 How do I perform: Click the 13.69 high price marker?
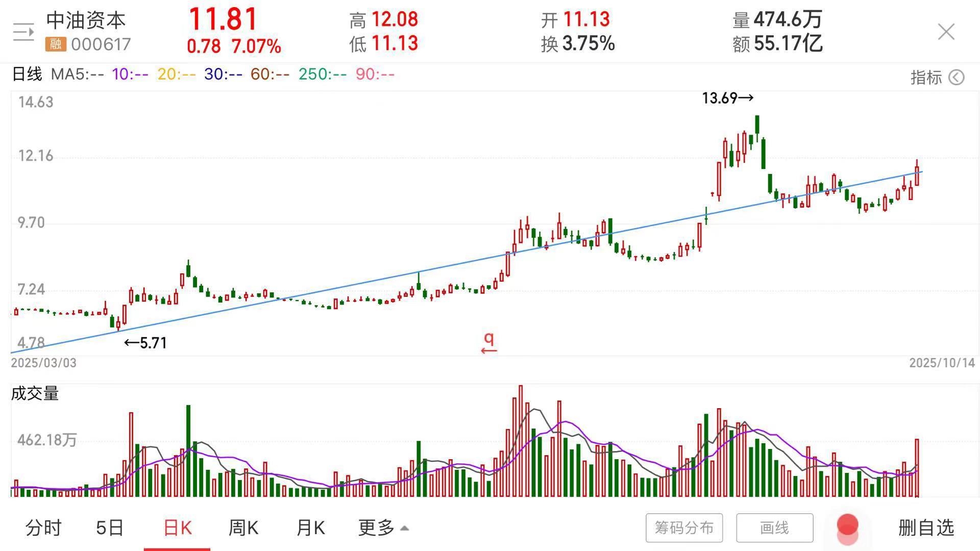[x=727, y=98]
